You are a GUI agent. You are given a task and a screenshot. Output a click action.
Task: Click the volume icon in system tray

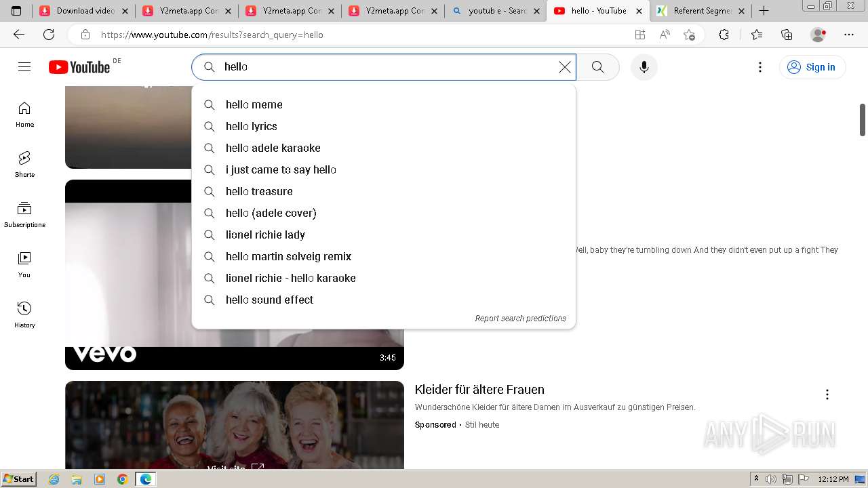pos(770,479)
